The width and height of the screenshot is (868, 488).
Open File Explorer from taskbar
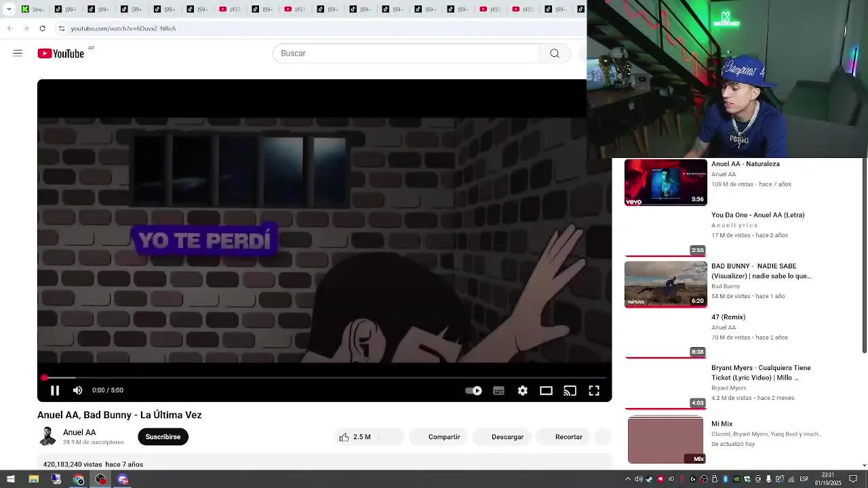tap(33, 479)
